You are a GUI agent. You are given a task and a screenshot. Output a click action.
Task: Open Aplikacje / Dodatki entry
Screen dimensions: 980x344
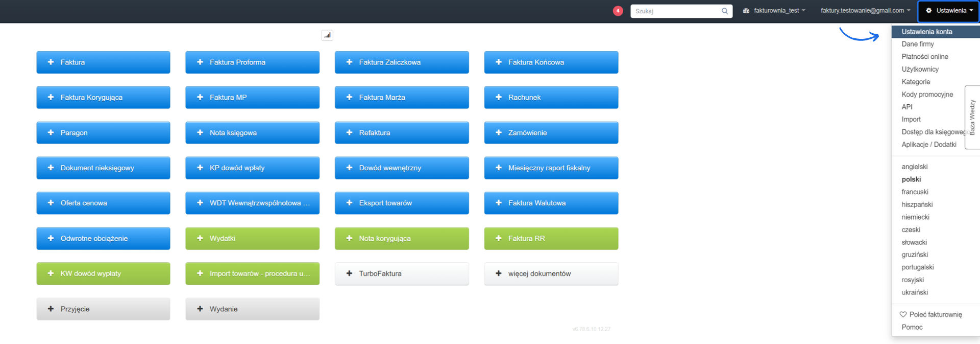click(x=928, y=144)
